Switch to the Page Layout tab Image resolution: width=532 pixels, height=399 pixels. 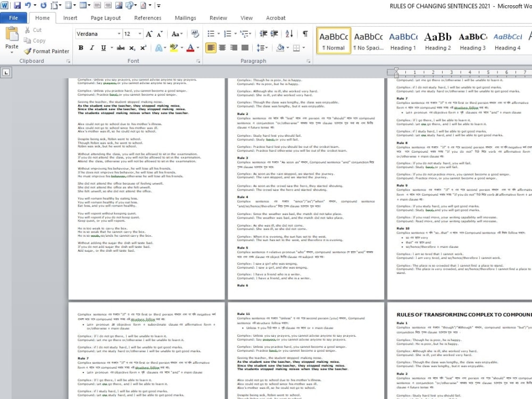point(105,18)
